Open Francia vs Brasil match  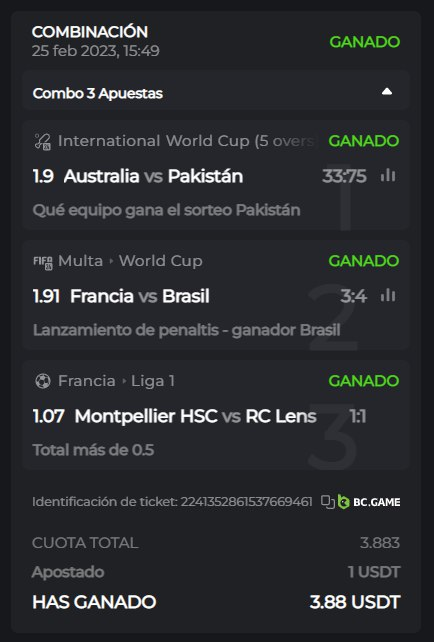click(x=140, y=296)
